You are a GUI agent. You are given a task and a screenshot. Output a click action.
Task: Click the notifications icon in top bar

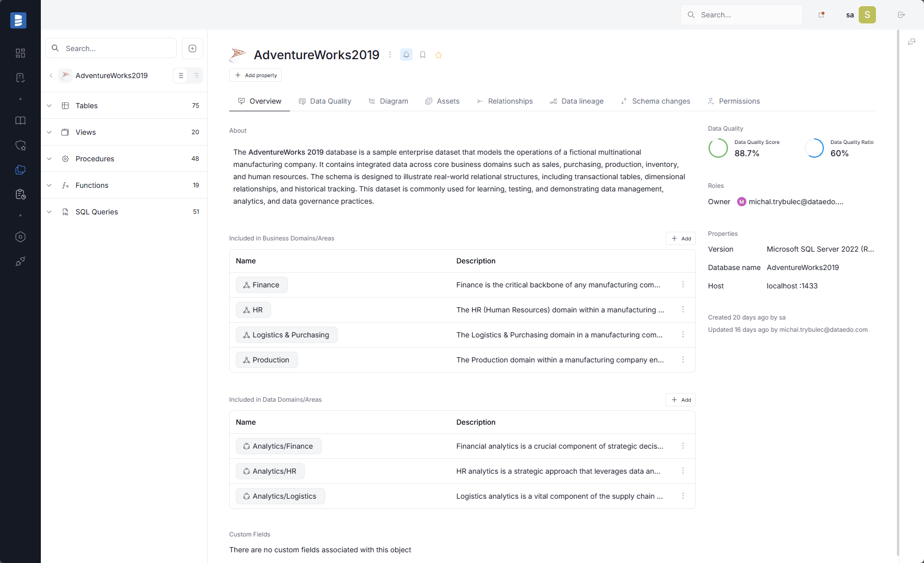pyautogui.click(x=821, y=15)
